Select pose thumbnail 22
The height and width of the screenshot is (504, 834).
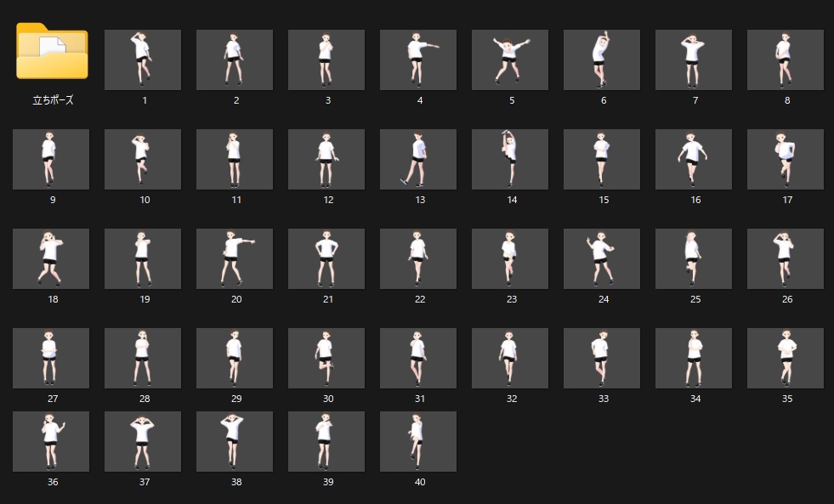coord(418,258)
